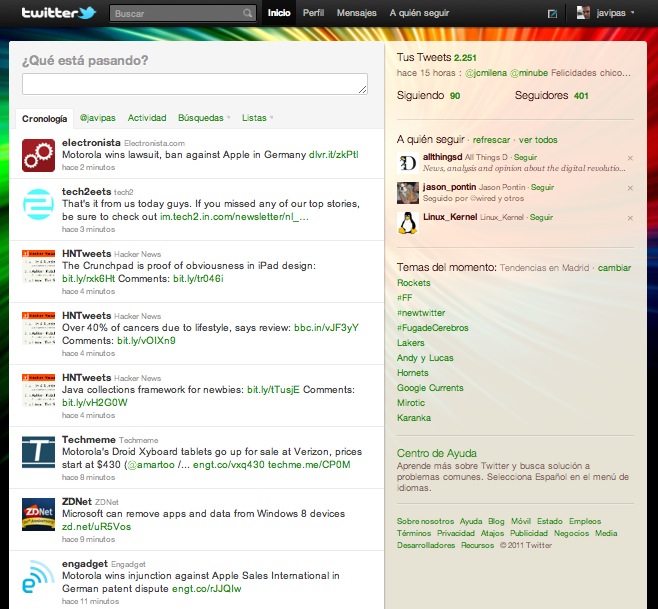
Task: Open the bbc.in/vJF3yY link
Action: tap(326, 328)
